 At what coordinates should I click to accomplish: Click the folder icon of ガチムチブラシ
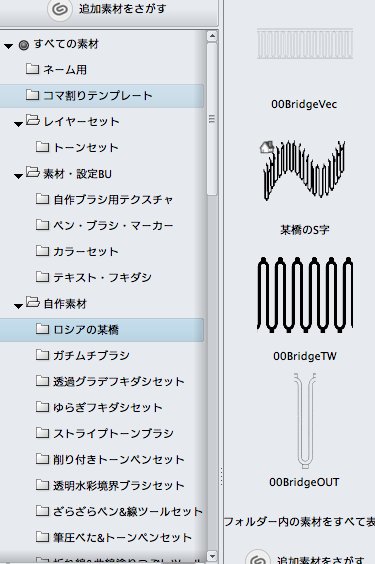pyautogui.click(x=42, y=355)
